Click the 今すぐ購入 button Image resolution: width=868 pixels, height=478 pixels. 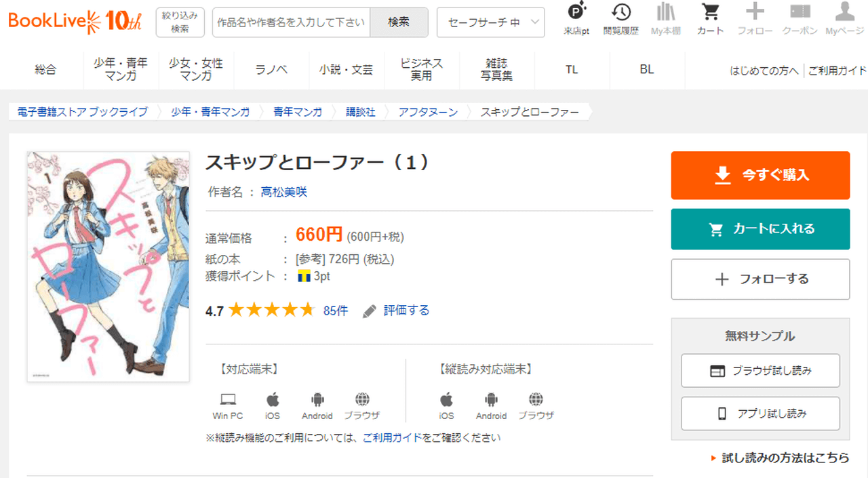pos(760,175)
